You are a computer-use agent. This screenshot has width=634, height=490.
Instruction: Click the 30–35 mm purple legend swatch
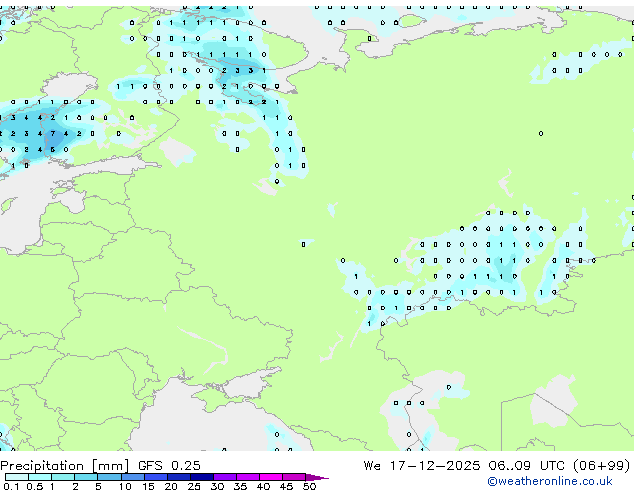click(225, 477)
